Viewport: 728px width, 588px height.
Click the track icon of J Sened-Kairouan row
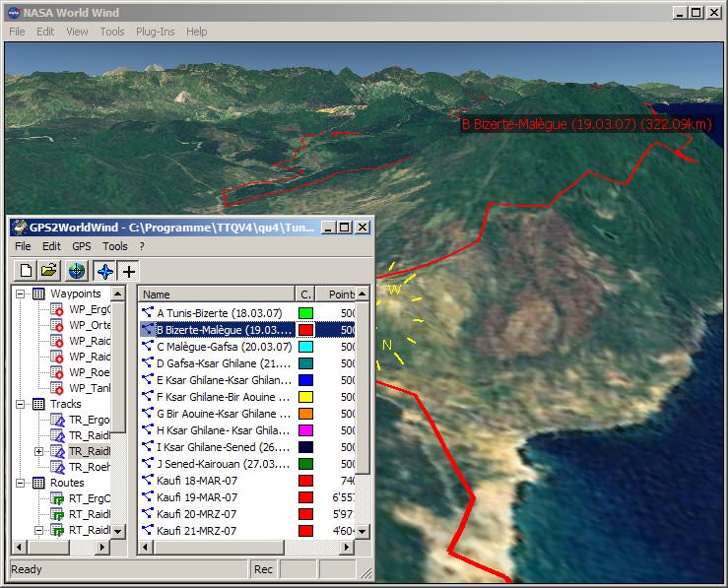(148, 463)
